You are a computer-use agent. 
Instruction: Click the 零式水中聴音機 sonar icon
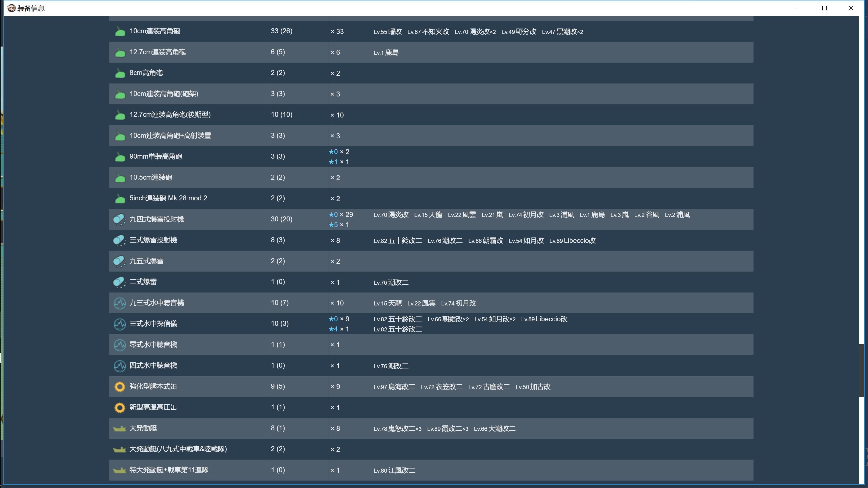[120, 345]
